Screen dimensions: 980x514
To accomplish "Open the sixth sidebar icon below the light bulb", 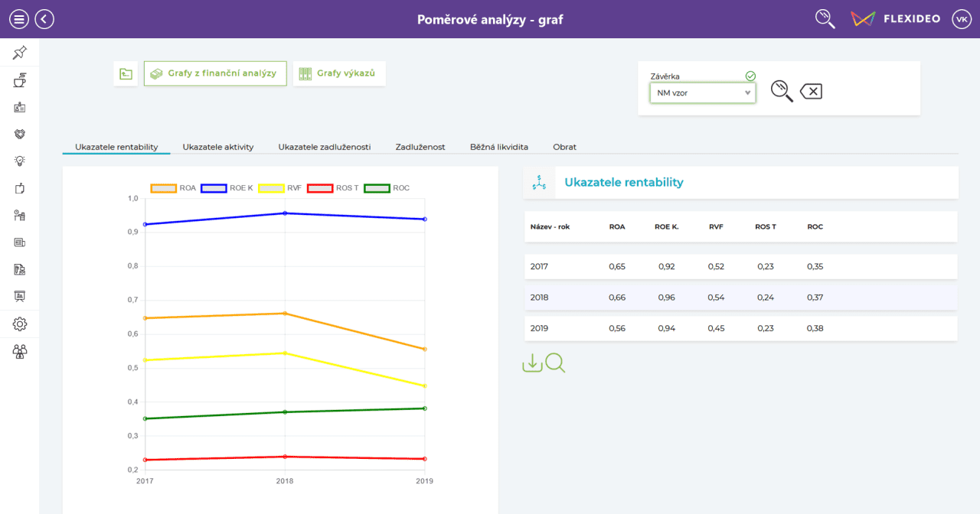I will pos(20,188).
